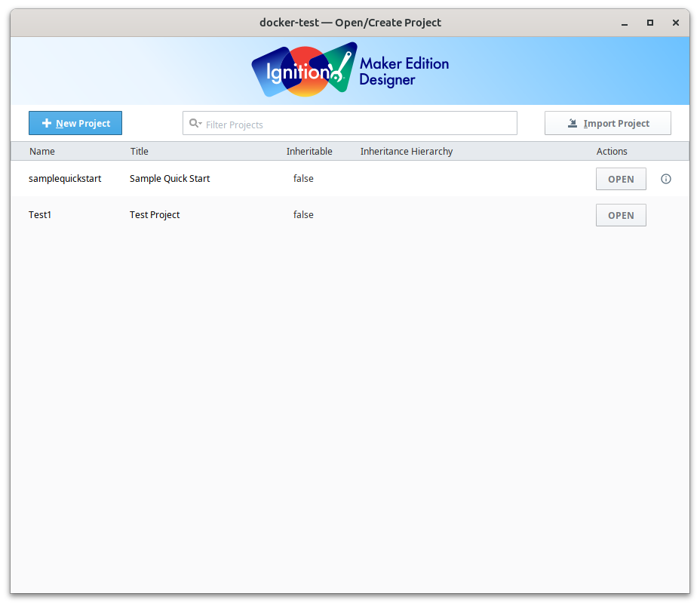The height and width of the screenshot is (606, 700).
Task: Minimize the Open/Create Project window
Action: [625, 23]
